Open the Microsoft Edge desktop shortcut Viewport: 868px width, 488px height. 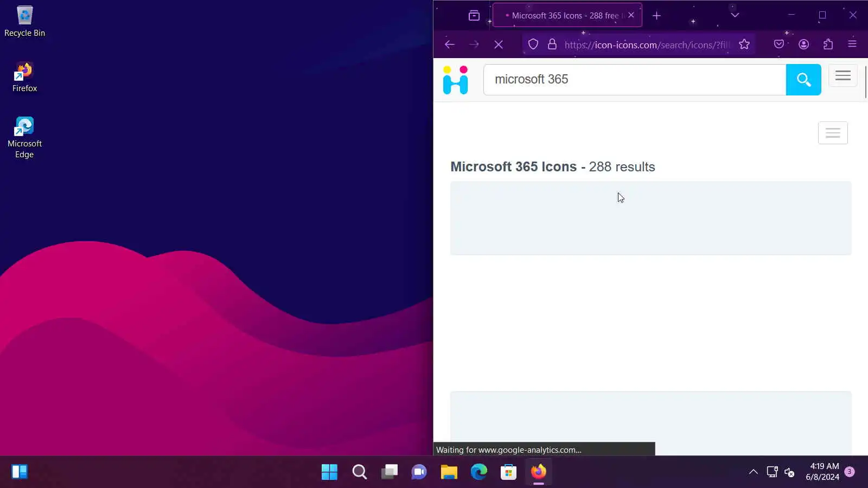tap(24, 138)
